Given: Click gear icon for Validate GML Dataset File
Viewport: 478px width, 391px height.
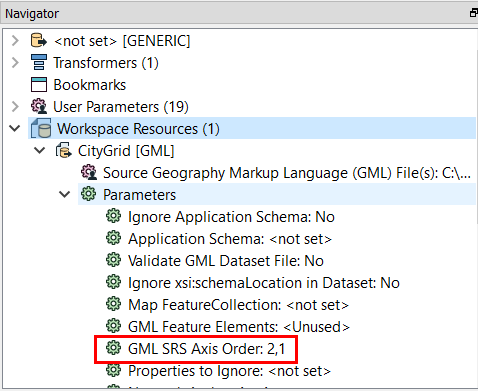Looking at the screenshot, I should point(113,260).
